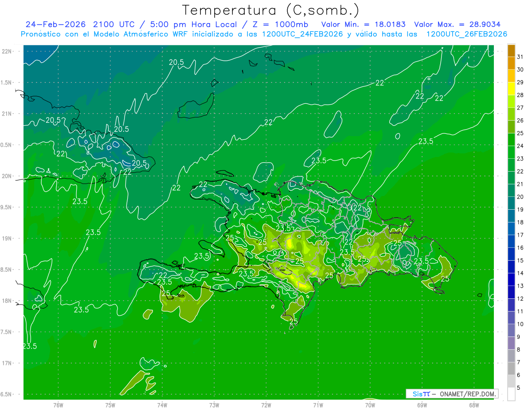The width and height of the screenshot is (532, 411).
Task: Click the colorbar value "8"
Action: point(519,349)
